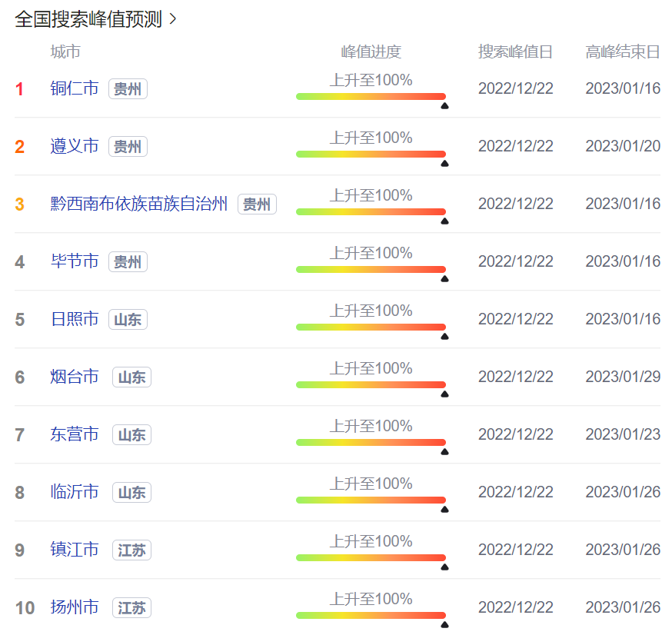Open the 毕节市 city link
The width and height of the screenshot is (672, 635).
75,261
